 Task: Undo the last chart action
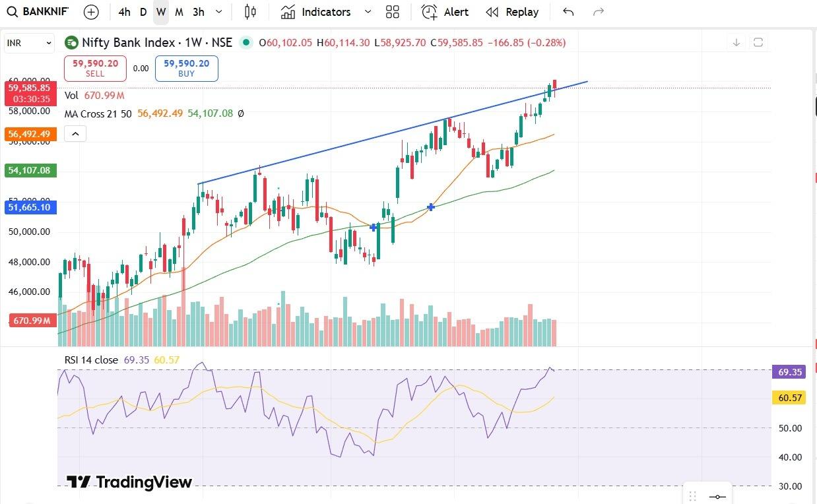[568, 12]
